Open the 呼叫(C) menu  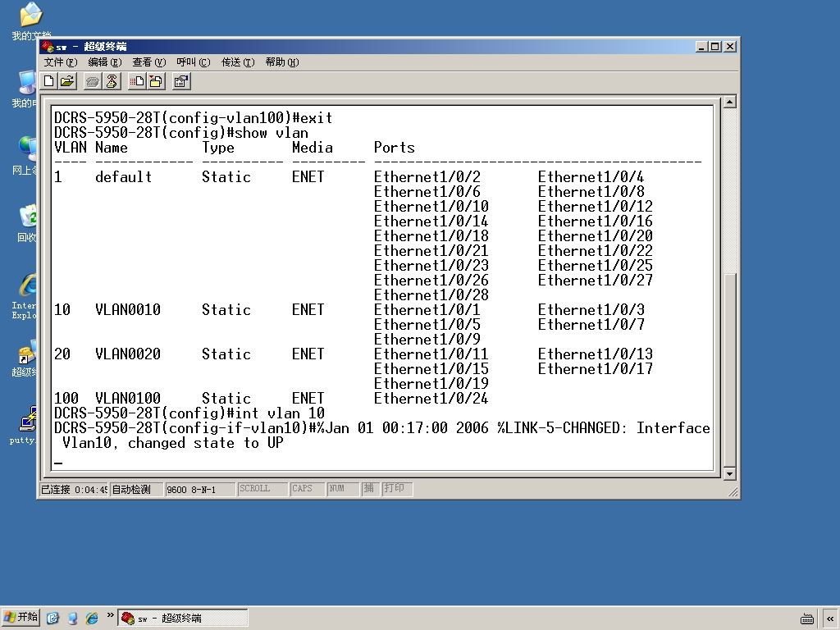click(x=194, y=62)
